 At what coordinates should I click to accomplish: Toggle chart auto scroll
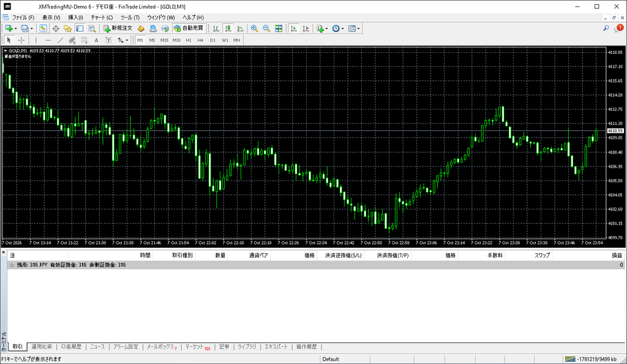293,28
